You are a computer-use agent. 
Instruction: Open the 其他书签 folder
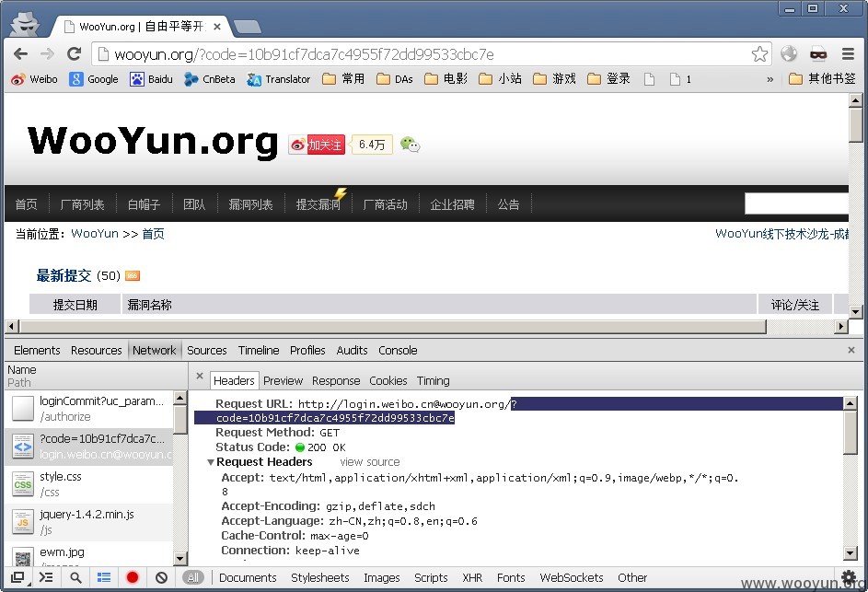coord(822,79)
